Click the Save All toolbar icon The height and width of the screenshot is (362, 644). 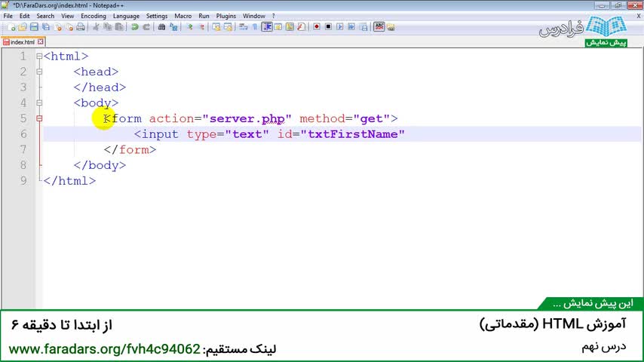point(46,27)
